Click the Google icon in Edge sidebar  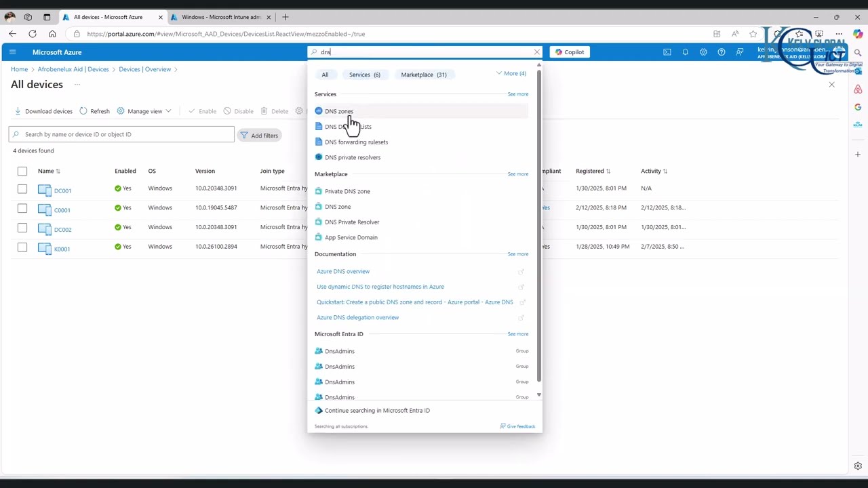click(858, 107)
